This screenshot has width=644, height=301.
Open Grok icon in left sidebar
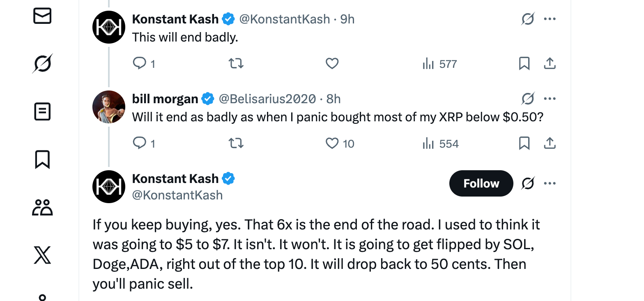42,64
